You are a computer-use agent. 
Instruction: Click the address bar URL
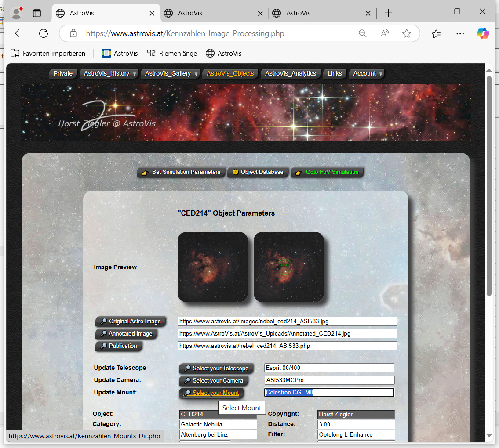[185, 33]
